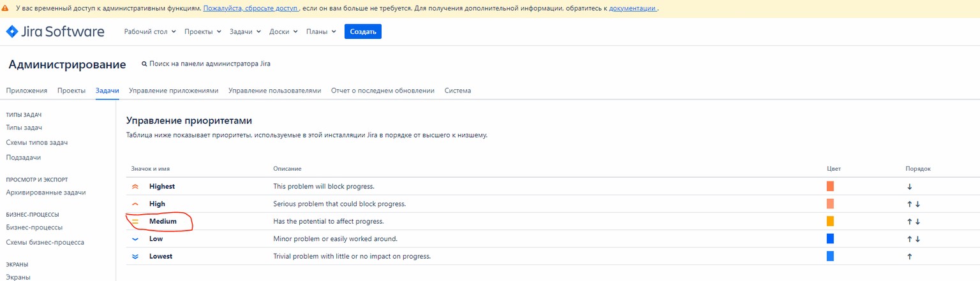Click the orange Medium color swatch
This screenshot has height=281, width=980.
click(x=830, y=221)
